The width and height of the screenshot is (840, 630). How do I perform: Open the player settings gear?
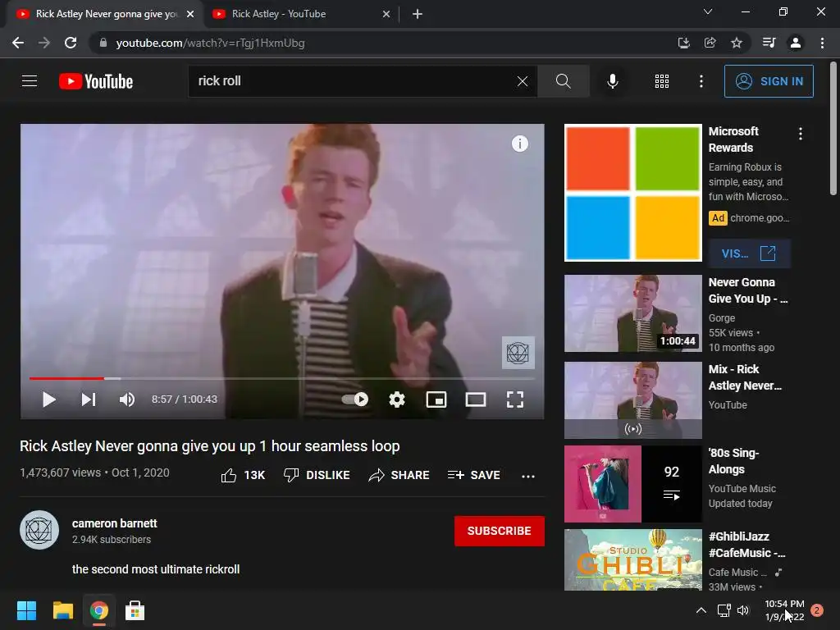coord(397,399)
